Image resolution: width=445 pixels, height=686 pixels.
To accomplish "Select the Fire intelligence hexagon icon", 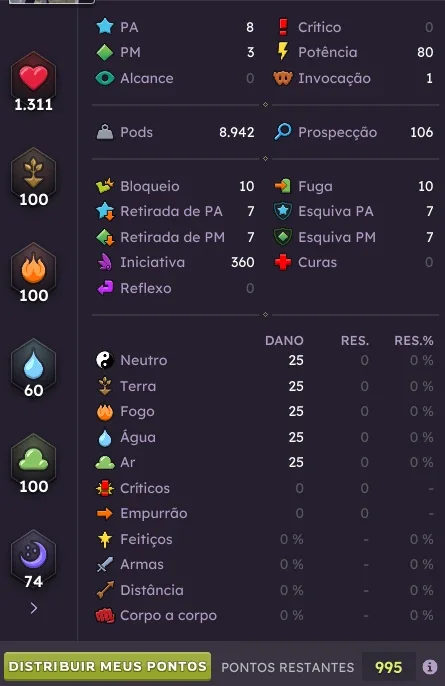I will 33,268.
